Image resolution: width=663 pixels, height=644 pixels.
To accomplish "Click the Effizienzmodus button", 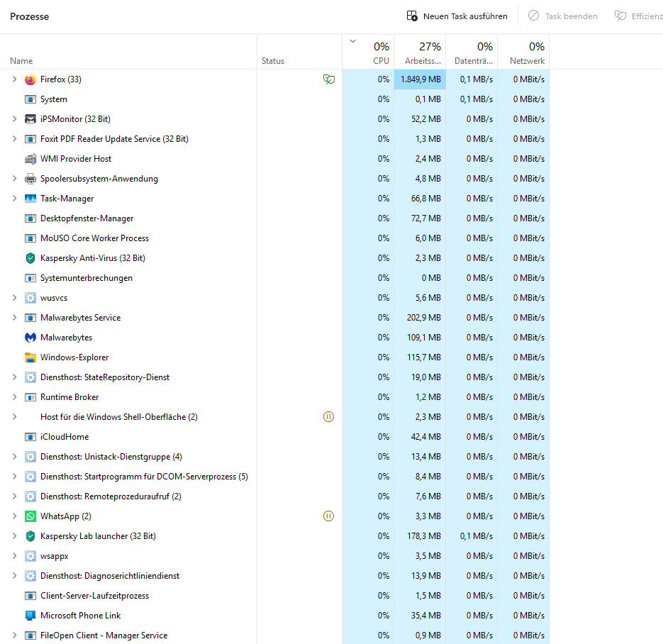I will tap(638, 16).
